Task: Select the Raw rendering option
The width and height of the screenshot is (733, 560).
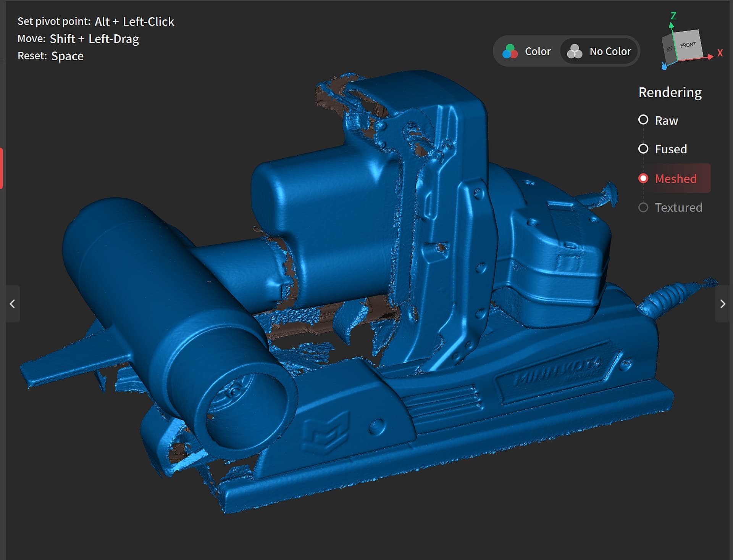Action: 658,120
